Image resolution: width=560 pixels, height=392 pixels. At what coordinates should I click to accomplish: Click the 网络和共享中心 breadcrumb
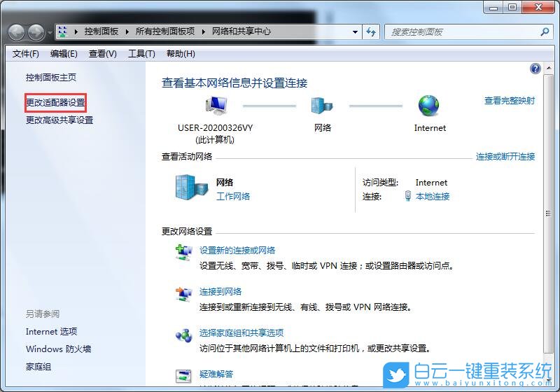(241, 31)
